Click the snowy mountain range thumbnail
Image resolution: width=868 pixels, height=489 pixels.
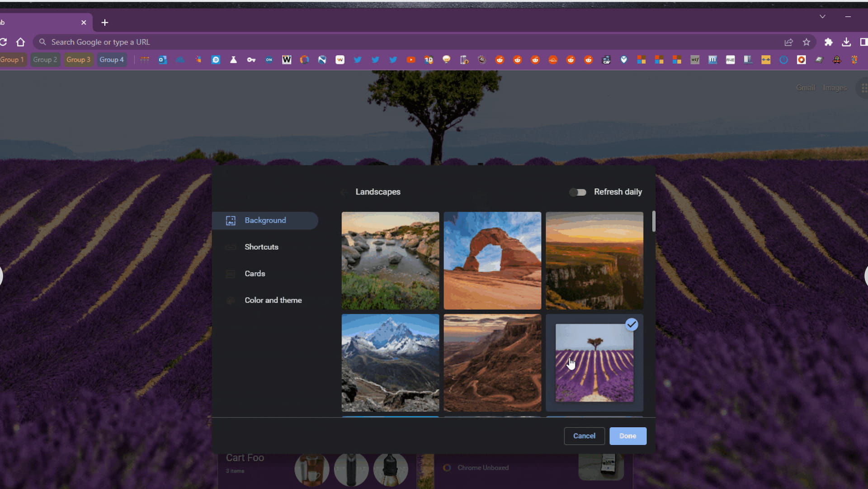[391, 363]
